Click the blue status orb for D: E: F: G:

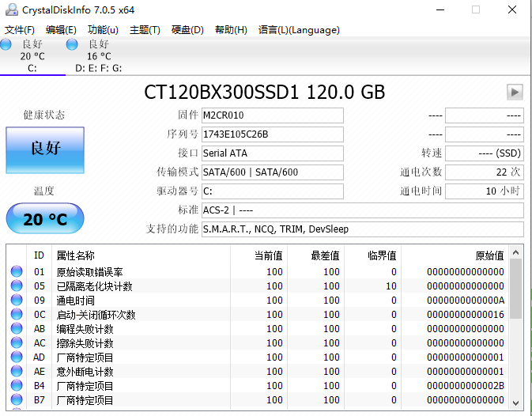click(x=72, y=44)
